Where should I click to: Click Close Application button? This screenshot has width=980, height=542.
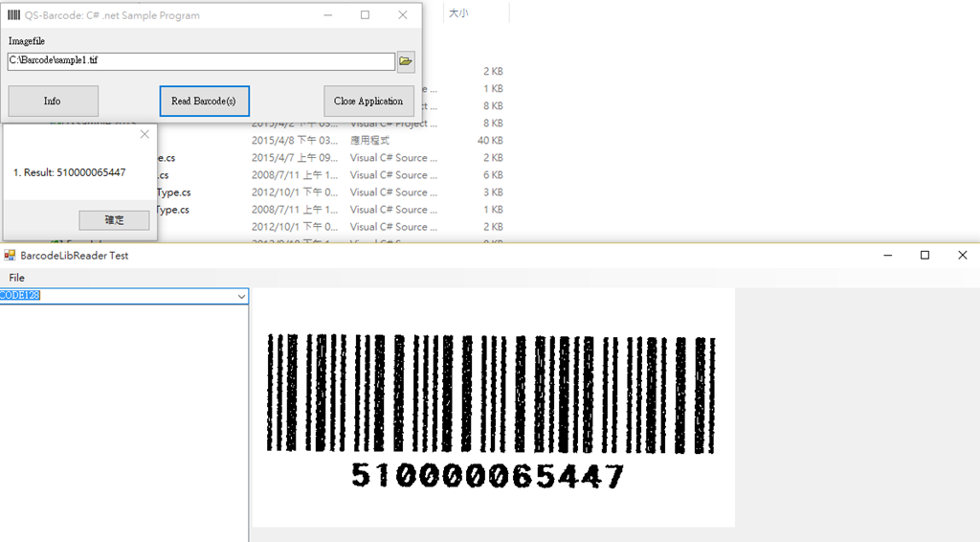368,101
